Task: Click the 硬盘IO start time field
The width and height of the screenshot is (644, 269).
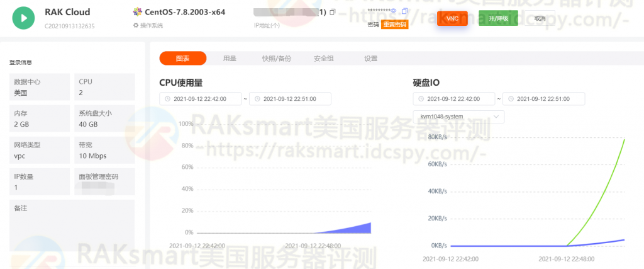Action: 454,99
